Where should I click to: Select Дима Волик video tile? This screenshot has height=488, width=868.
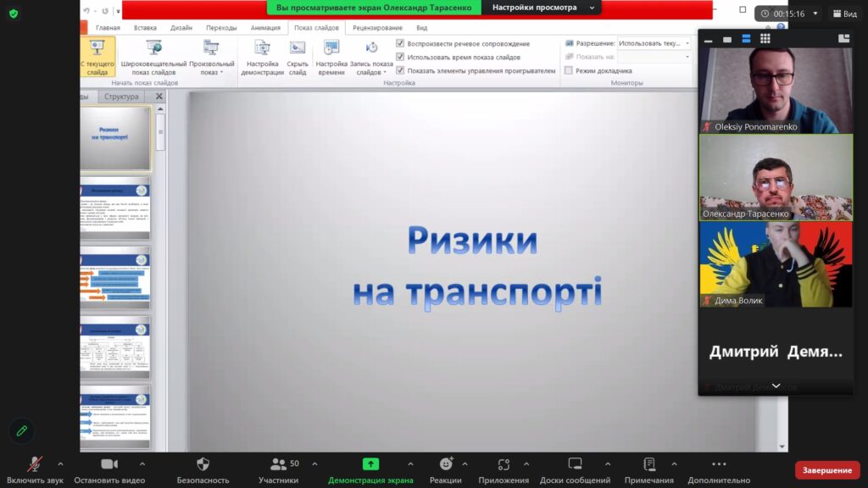776,264
